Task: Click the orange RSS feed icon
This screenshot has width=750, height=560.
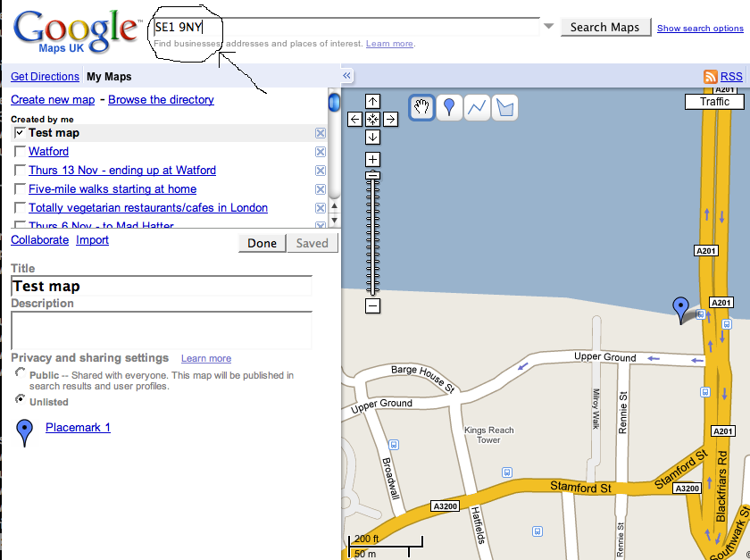Action: tap(711, 77)
